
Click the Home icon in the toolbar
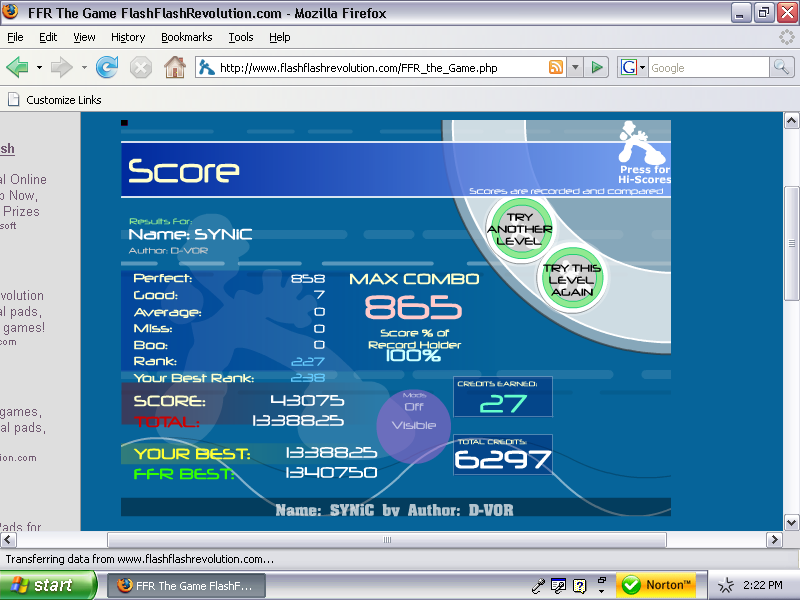(174, 68)
